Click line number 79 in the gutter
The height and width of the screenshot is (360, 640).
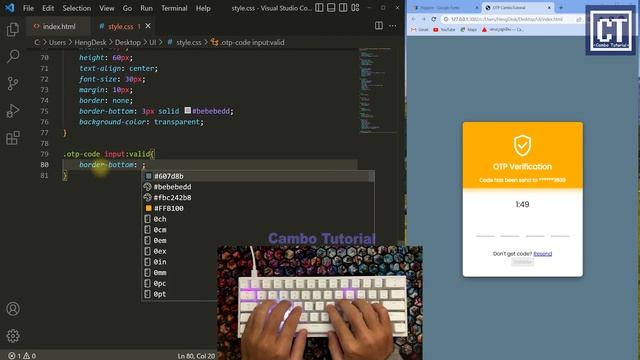coord(44,154)
